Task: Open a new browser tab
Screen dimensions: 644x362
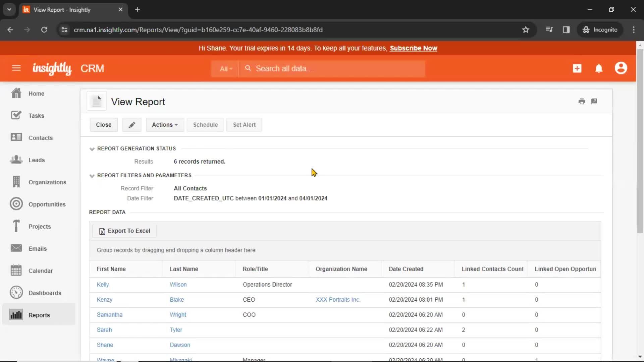Action: coord(138,9)
